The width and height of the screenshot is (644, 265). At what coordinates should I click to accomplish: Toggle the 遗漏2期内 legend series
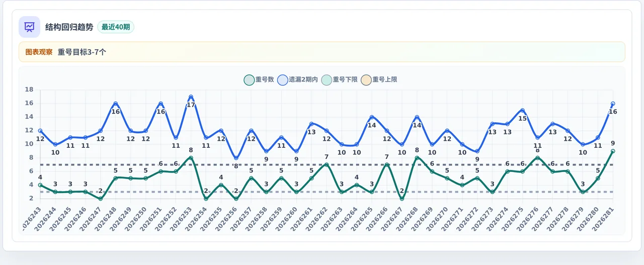click(x=298, y=79)
